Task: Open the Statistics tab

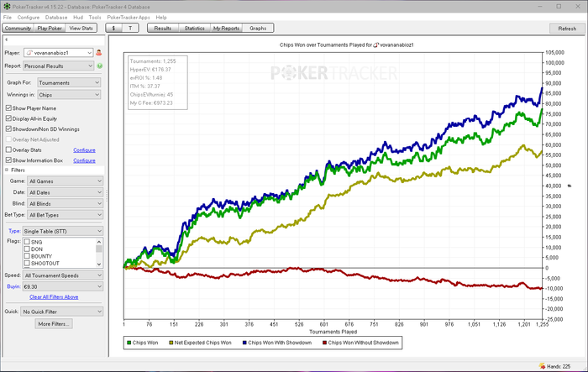Action: [194, 28]
